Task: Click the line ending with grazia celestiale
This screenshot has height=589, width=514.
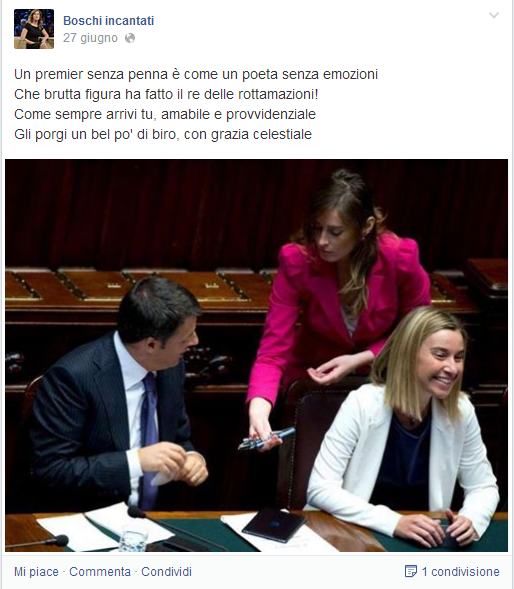Action: pyautogui.click(x=163, y=134)
